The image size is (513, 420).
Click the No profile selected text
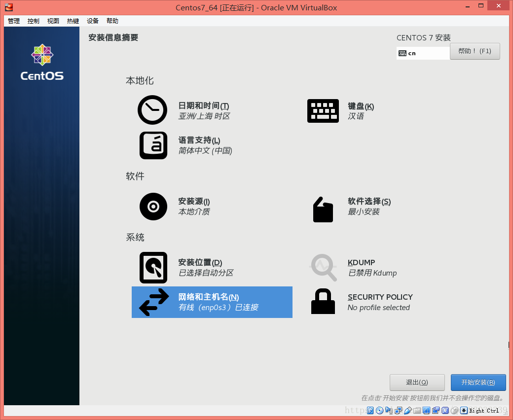click(x=378, y=308)
